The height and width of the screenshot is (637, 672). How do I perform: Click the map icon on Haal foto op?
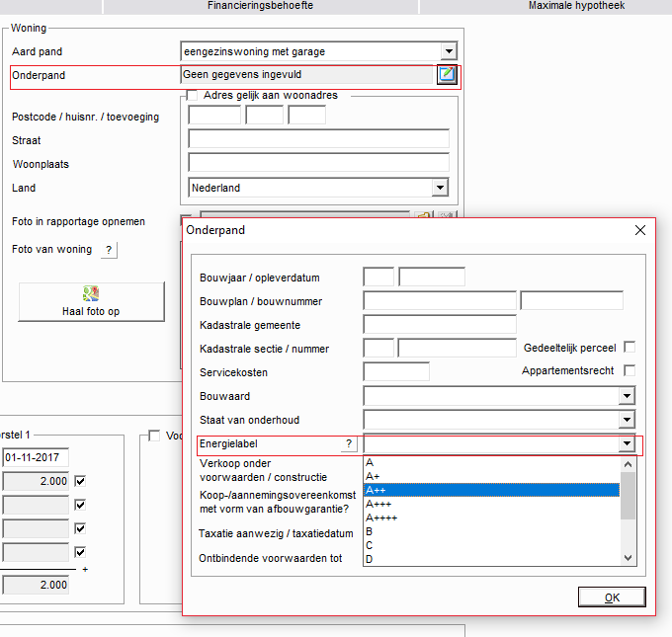point(91,294)
